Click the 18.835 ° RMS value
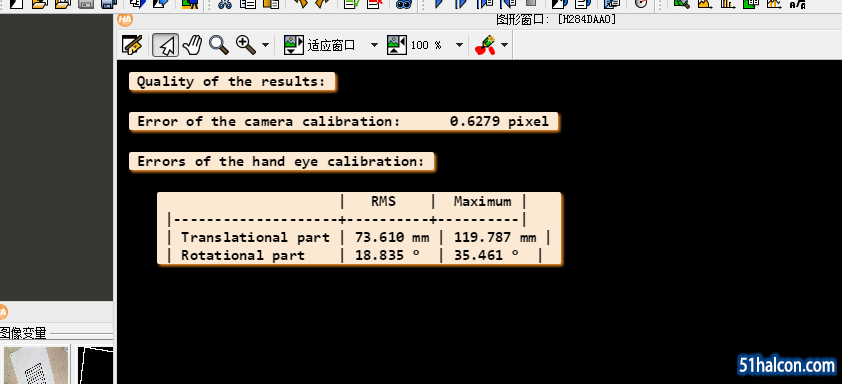 click(387, 255)
